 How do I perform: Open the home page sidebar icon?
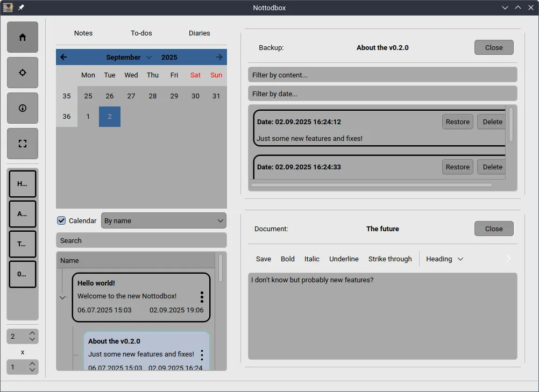23,37
